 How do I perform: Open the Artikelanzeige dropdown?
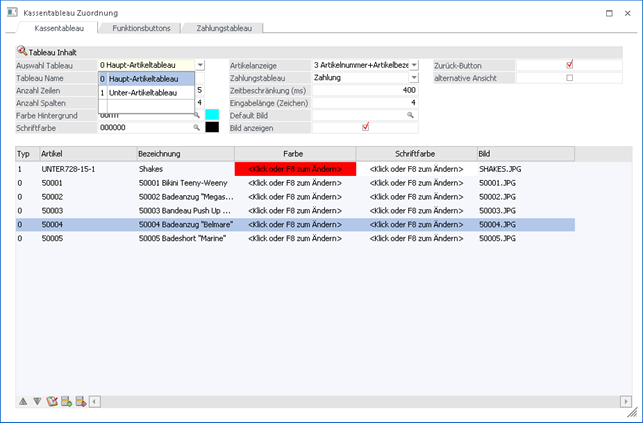click(414, 65)
